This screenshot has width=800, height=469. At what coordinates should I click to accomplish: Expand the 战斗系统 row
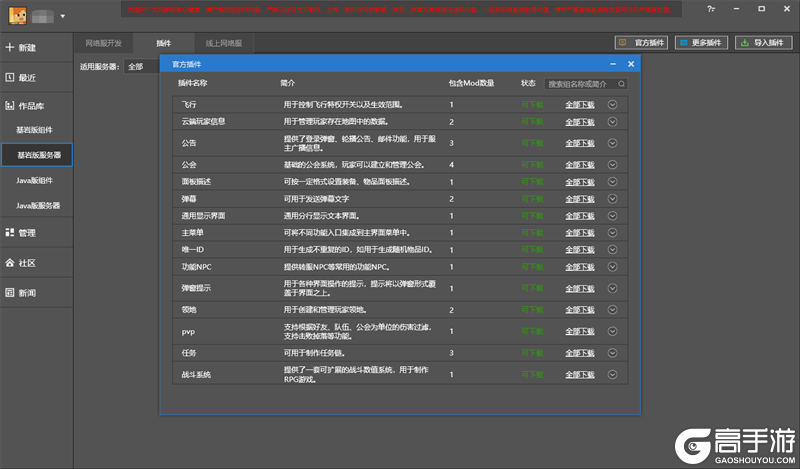(x=612, y=375)
